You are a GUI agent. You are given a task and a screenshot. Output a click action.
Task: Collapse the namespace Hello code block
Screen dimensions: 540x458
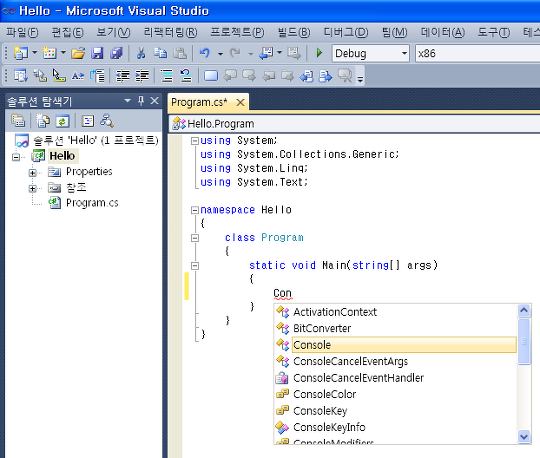pos(195,210)
